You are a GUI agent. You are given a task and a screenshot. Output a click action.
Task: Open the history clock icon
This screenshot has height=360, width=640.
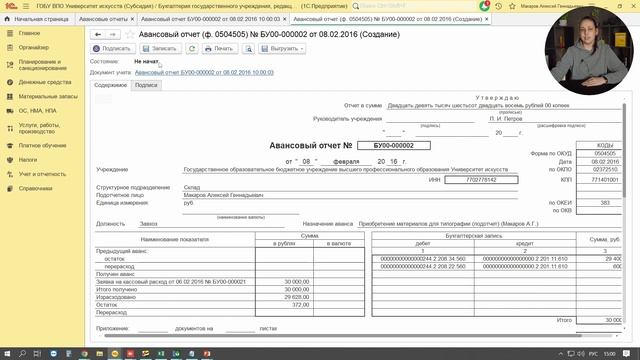499,6
